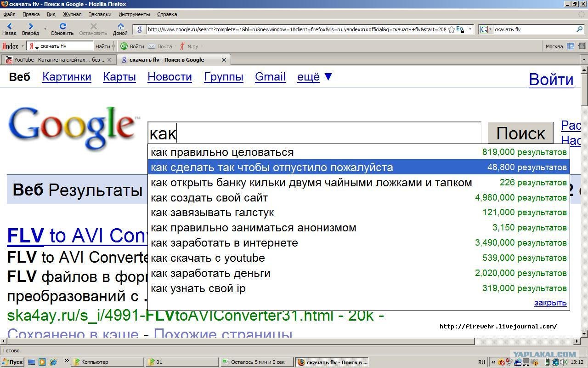Screen dimensions: 588x368
Task: Open the home page via Домой
Action: (x=120, y=29)
